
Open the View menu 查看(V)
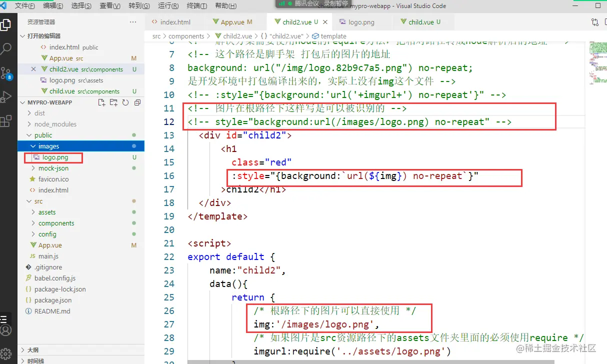[110, 6]
